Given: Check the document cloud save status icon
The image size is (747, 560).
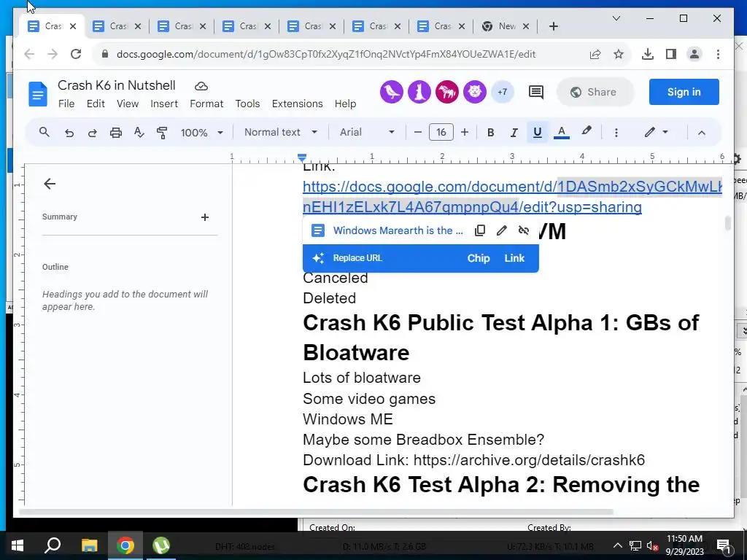Looking at the screenshot, I should [201, 86].
